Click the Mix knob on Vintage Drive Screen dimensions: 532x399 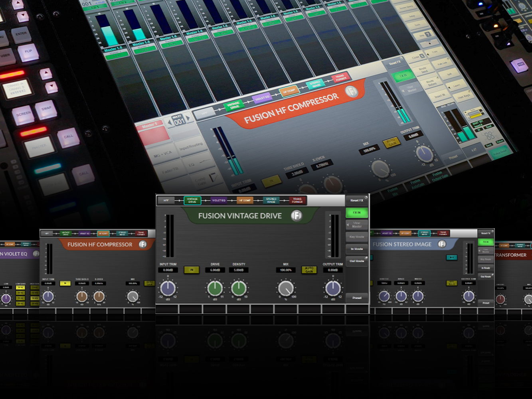click(286, 288)
